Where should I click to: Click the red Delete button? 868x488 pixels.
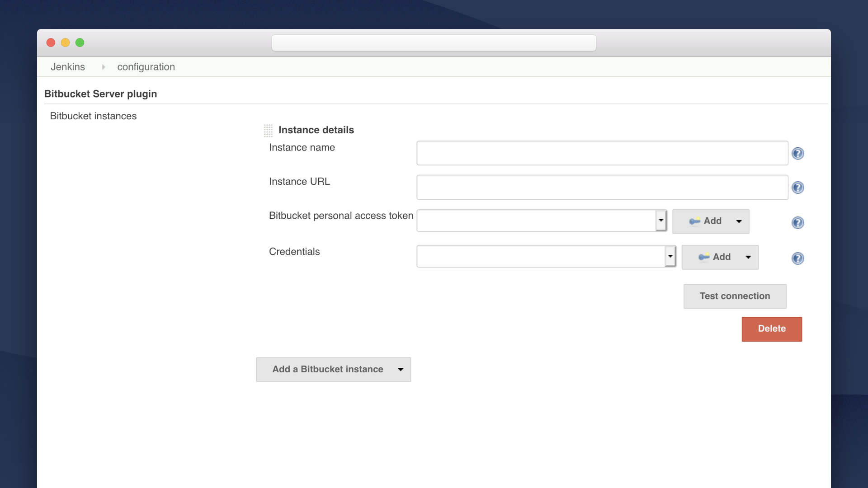(771, 329)
